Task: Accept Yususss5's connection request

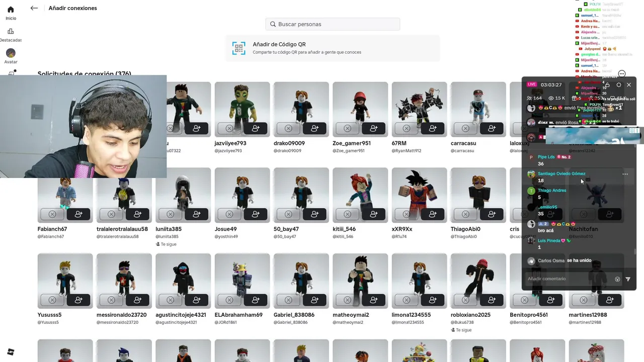Action: tap(78, 300)
